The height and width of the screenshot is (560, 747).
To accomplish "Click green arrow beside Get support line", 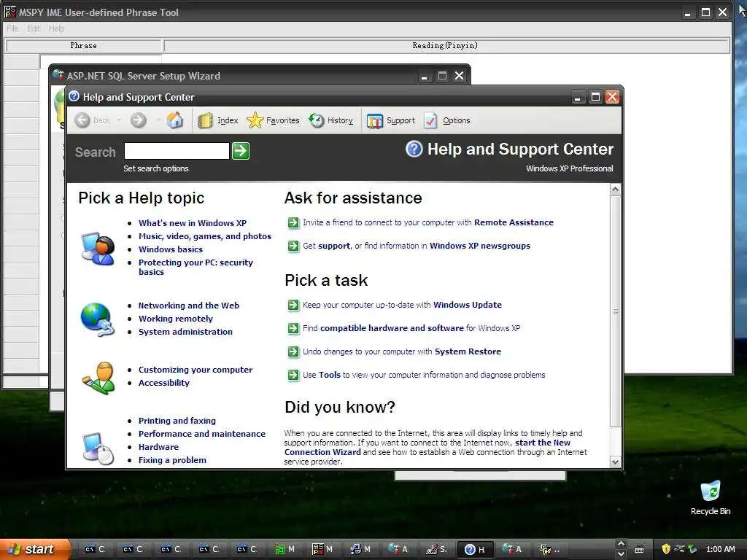I will point(293,246).
